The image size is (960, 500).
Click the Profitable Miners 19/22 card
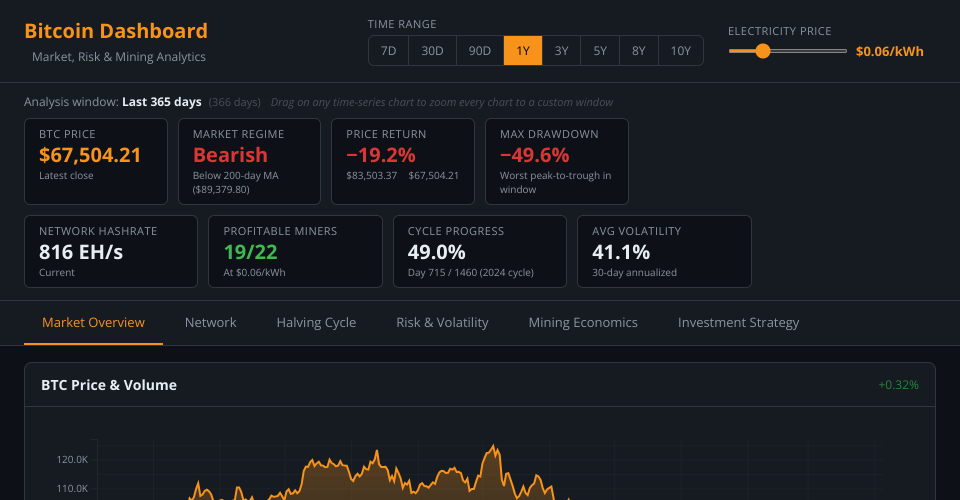pyautogui.click(x=295, y=251)
